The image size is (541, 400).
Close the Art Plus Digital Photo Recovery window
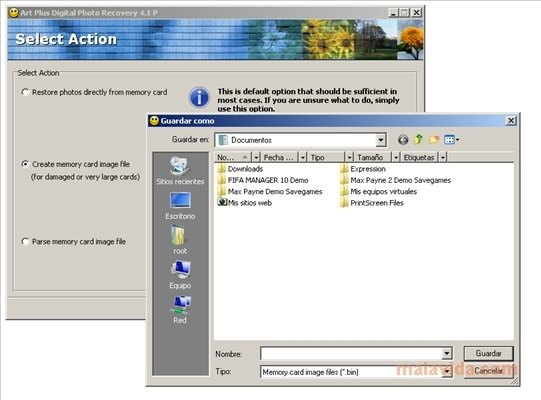pos(416,13)
